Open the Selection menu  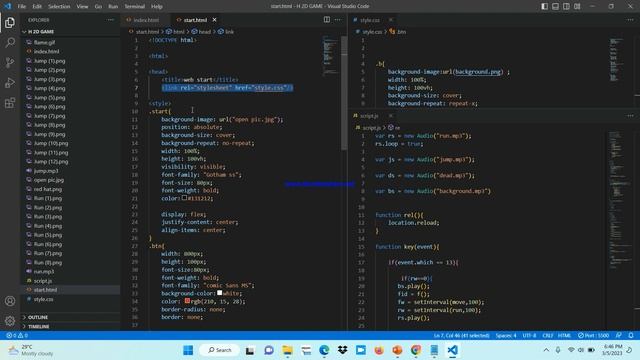[x=59, y=6]
